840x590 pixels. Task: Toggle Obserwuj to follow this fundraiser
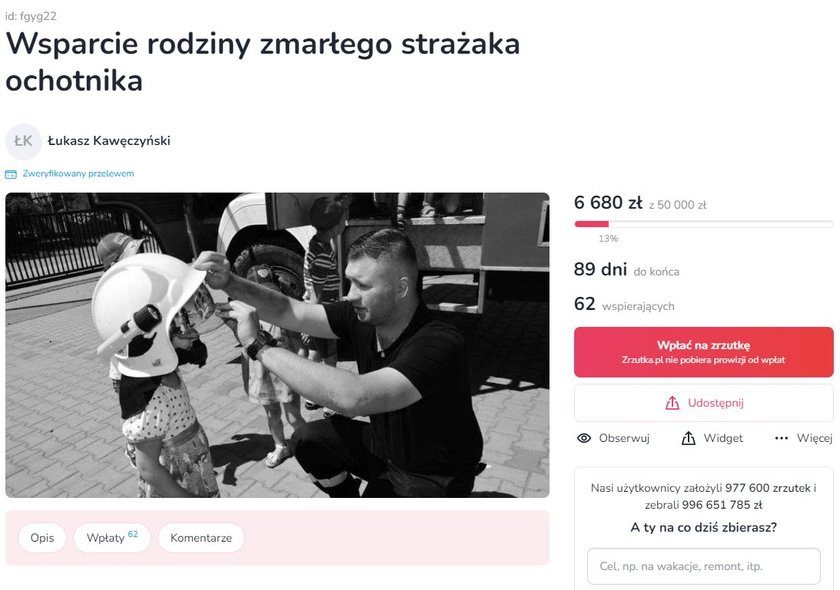[x=613, y=438]
